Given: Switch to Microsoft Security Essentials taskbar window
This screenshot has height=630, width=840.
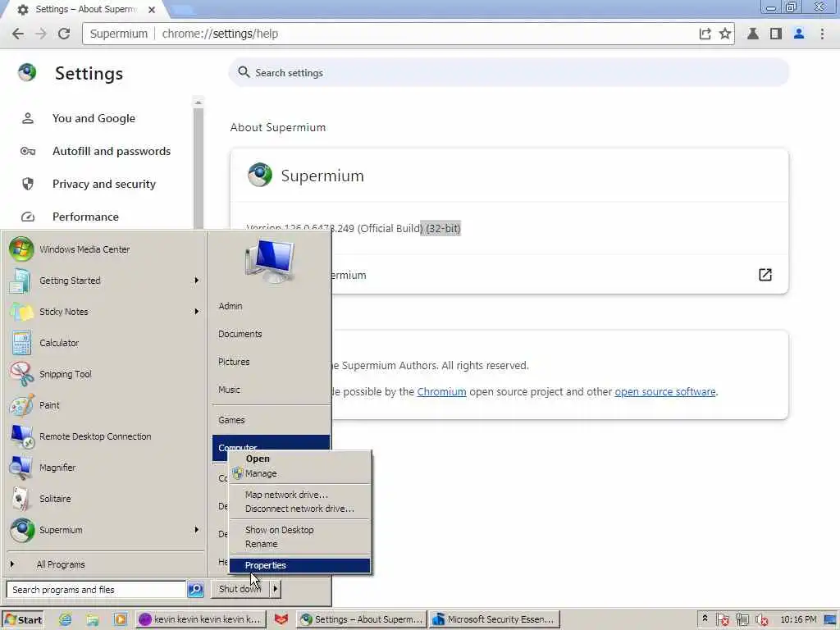Looking at the screenshot, I should coord(495,619).
